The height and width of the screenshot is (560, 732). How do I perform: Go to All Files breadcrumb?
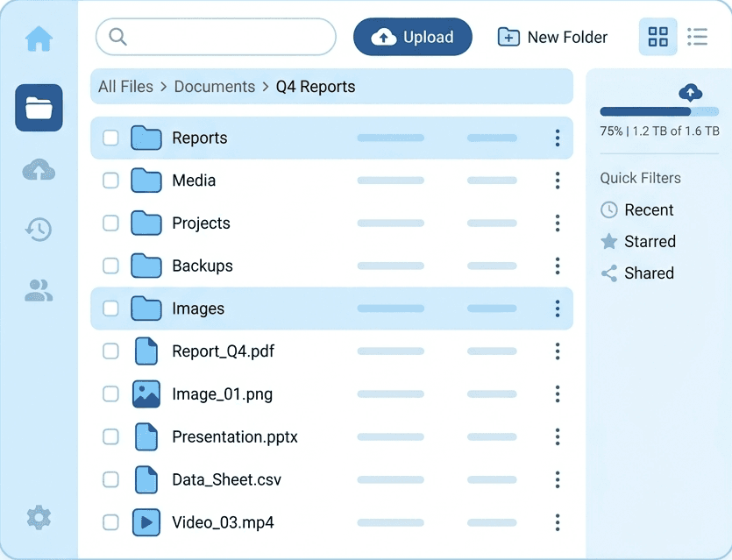tap(125, 87)
